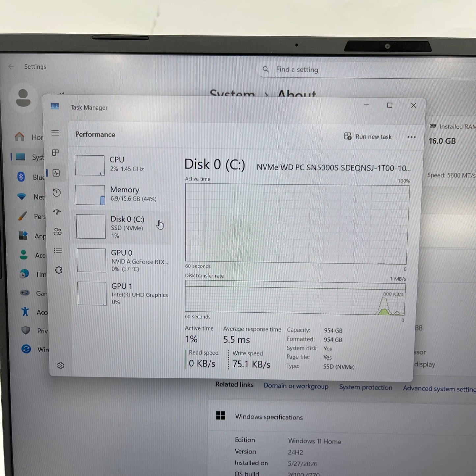Click the 16.0 GB installed RAM value
This screenshot has width=476, height=476.
[442, 141]
